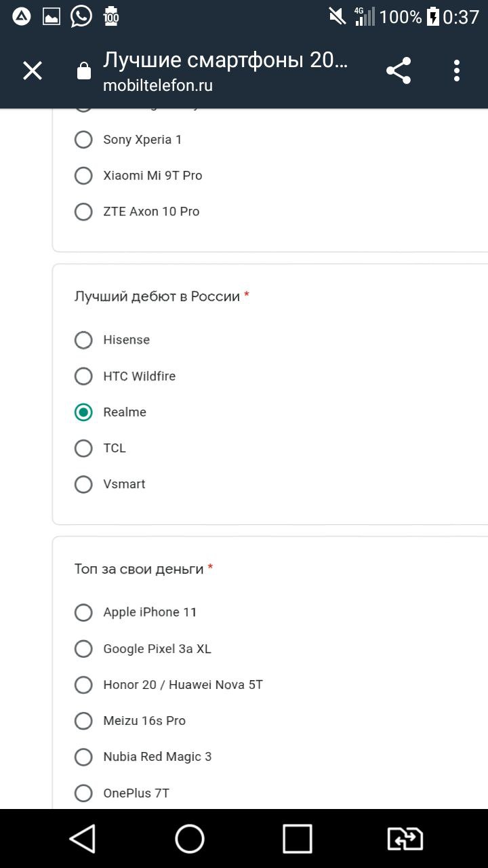Screen dimensions: 488x868
Task: Tap the Android home circle button
Action: (190, 839)
